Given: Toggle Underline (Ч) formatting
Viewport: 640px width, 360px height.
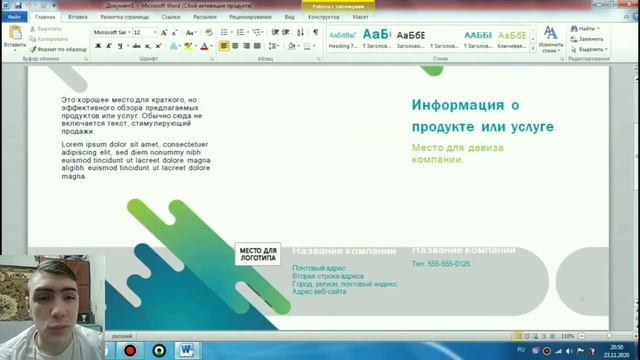Looking at the screenshot, I should (x=120, y=46).
